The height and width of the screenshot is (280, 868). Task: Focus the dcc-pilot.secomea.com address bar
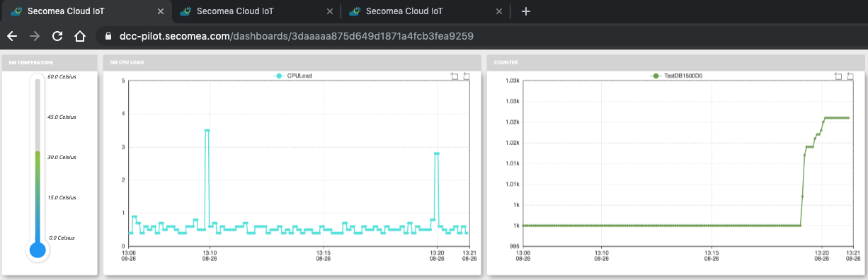pyautogui.click(x=353, y=35)
